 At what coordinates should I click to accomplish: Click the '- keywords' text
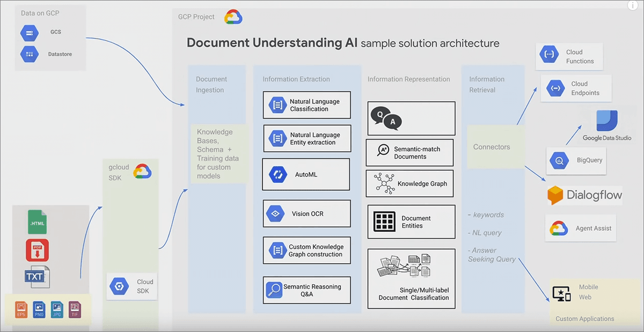pyautogui.click(x=486, y=215)
